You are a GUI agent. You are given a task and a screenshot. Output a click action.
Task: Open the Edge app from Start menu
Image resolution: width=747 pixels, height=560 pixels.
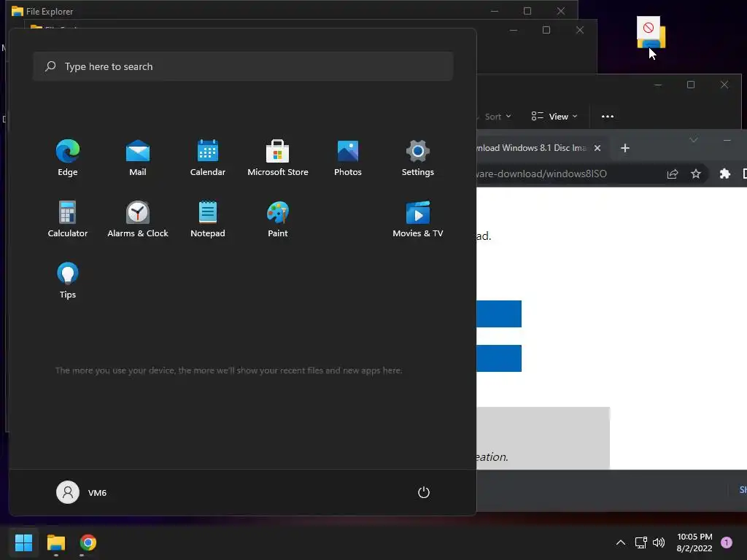point(68,157)
